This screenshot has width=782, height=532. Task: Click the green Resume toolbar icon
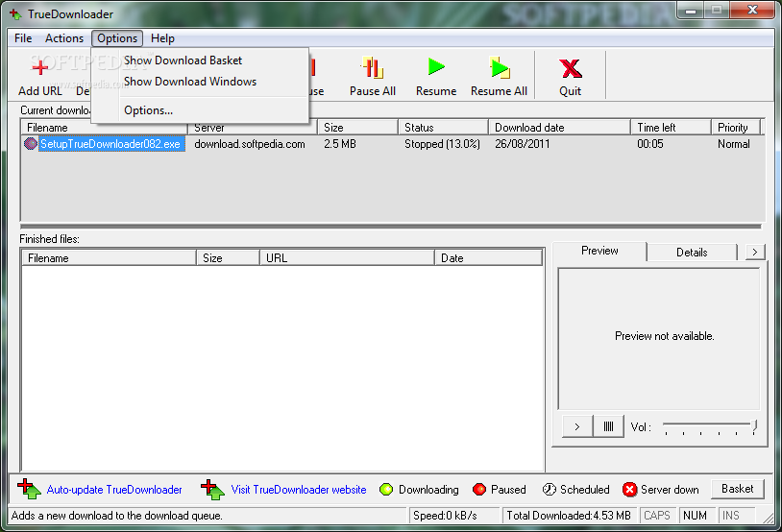[436, 67]
